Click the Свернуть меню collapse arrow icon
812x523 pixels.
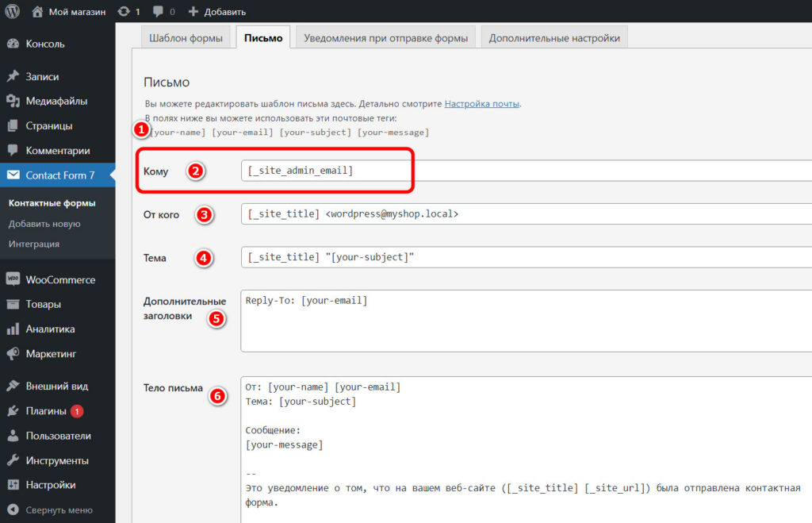tap(13, 510)
